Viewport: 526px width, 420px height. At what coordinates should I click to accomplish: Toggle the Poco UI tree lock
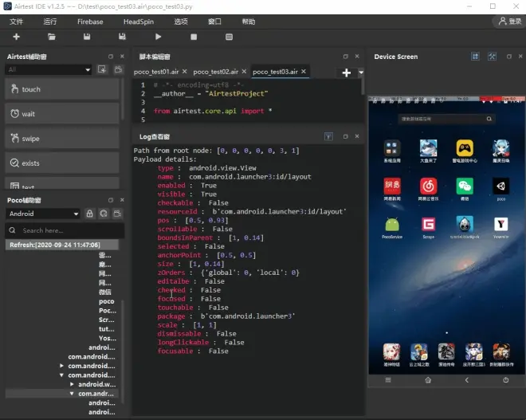pyautogui.click(x=89, y=214)
